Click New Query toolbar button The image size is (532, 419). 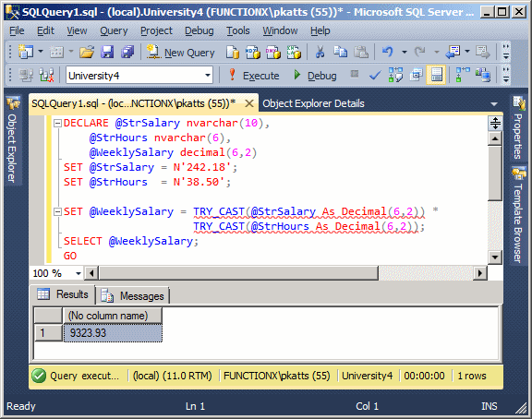tap(181, 53)
